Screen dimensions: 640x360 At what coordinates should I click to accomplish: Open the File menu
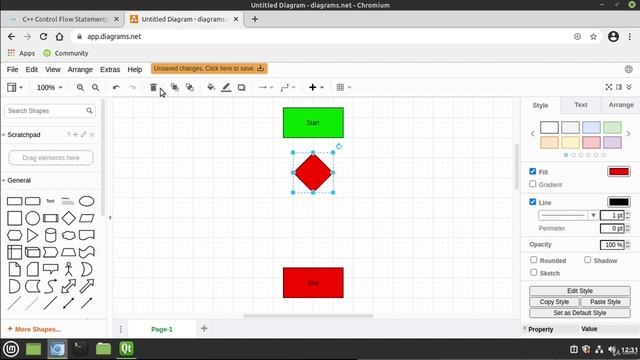[x=12, y=69]
